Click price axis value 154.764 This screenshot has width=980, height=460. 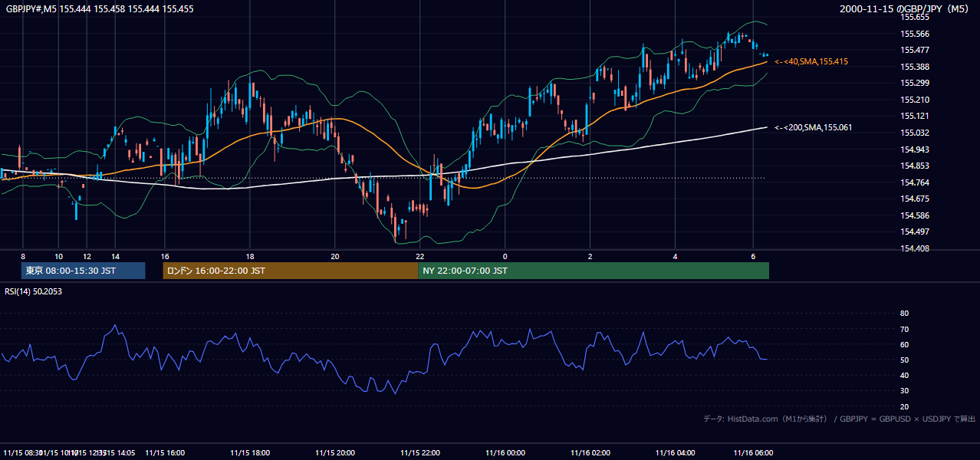pos(914,182)
